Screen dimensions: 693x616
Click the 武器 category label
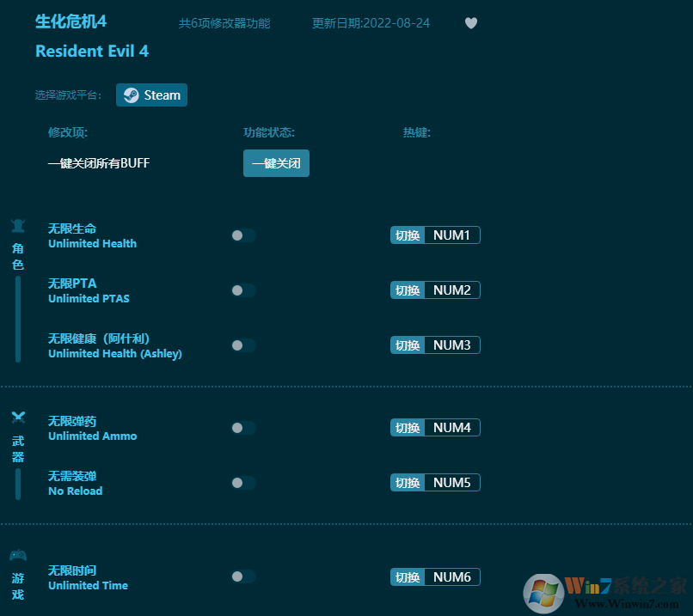click(18, 448)
